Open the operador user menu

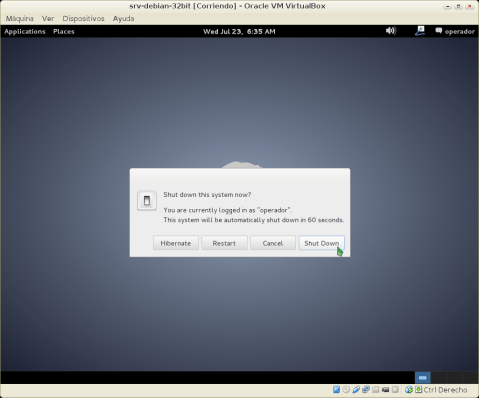[x=455, y=31]
